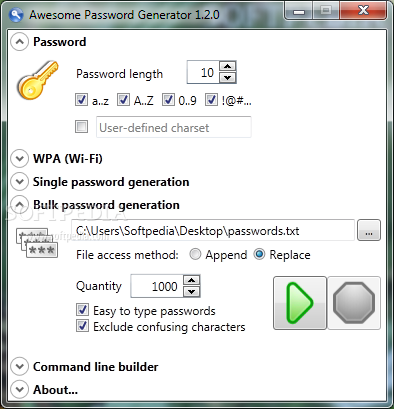This screenshot has width=394, height=409.
Task: Minimize the Awesome Password Generator window
Action: click(299, 11)
